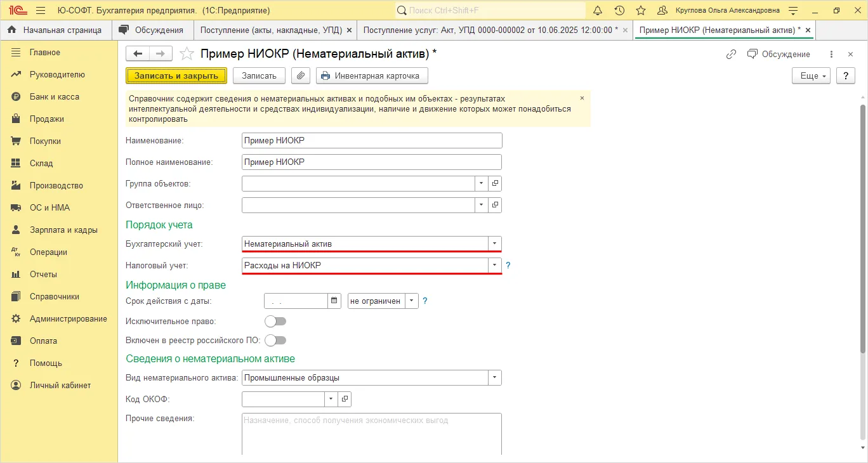Show hint next to Налоговый учет
Viewport: 868px width, 463px height.
point(508,265)
